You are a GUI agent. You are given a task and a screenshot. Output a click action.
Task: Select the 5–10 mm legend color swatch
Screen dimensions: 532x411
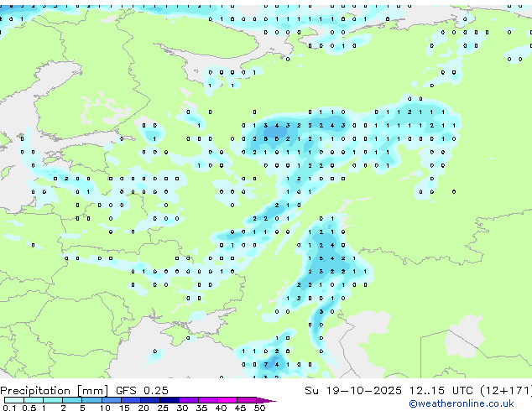(91, 400)
